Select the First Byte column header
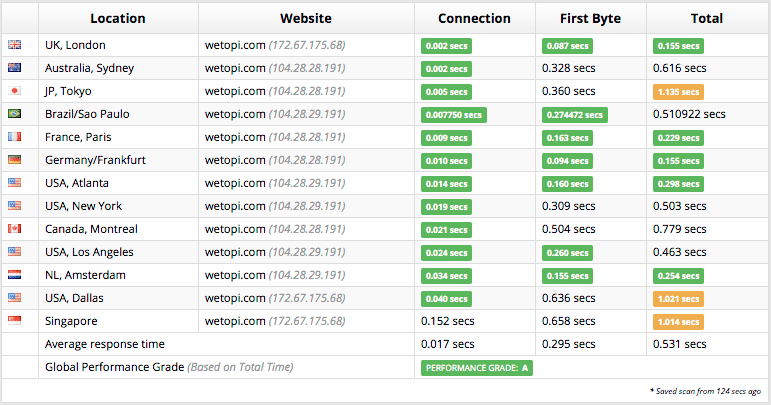Viewport: 771px width, 405px height. [x=591, y=18]
